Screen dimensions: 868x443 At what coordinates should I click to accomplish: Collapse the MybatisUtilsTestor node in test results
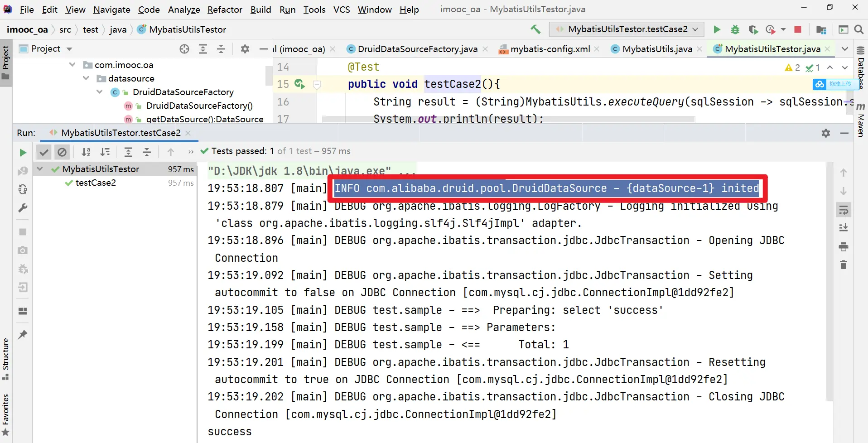point(40,169)
